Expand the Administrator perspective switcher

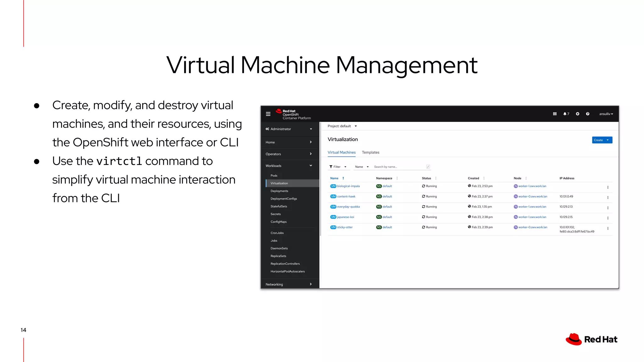click(289, 129)
